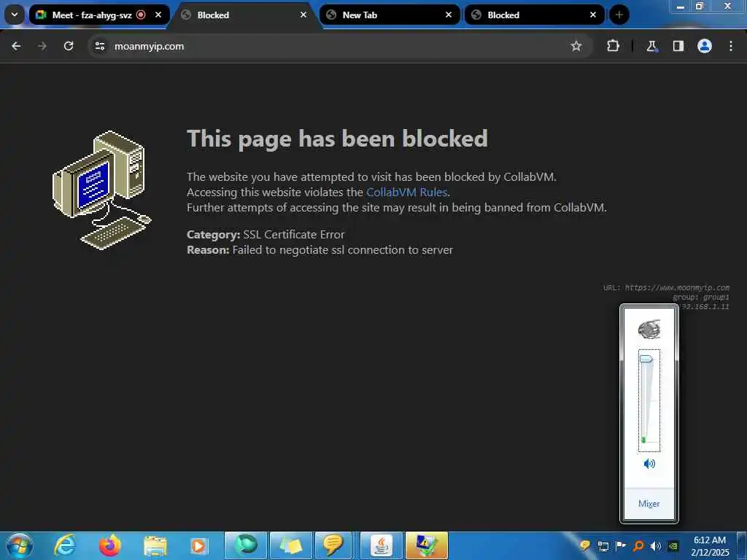Screen dimensions: 747x560
Task: Close the New Tab tab
Action: pos(449,15)
